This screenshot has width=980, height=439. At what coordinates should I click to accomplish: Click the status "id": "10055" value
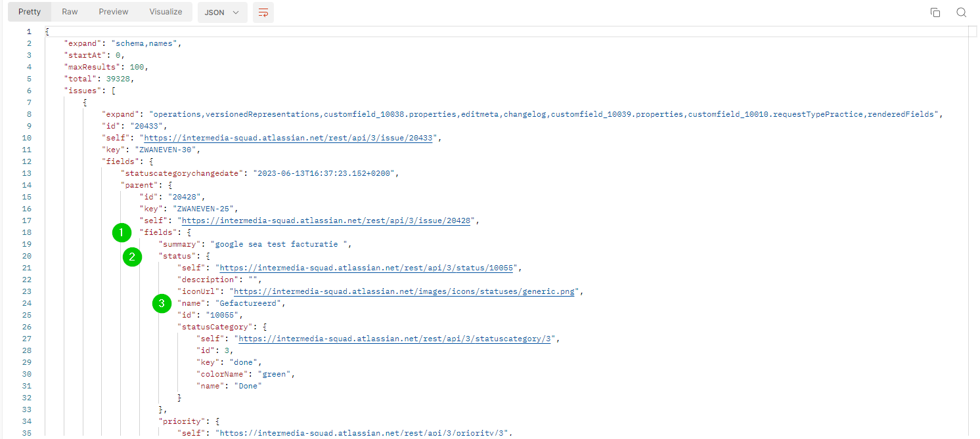pyautogui.click(x=221, y=315)
